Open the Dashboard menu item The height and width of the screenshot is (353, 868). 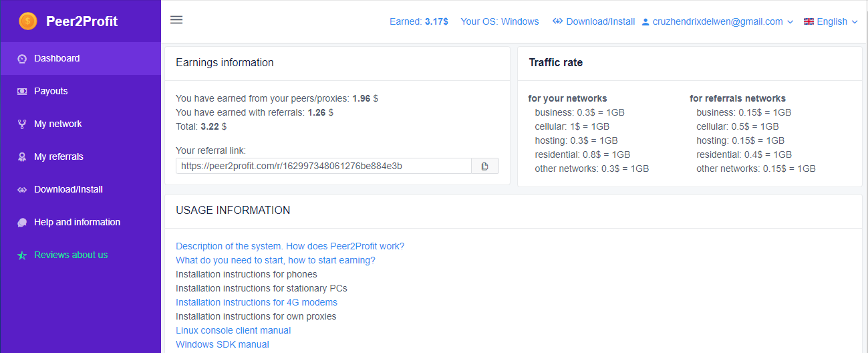80,58
